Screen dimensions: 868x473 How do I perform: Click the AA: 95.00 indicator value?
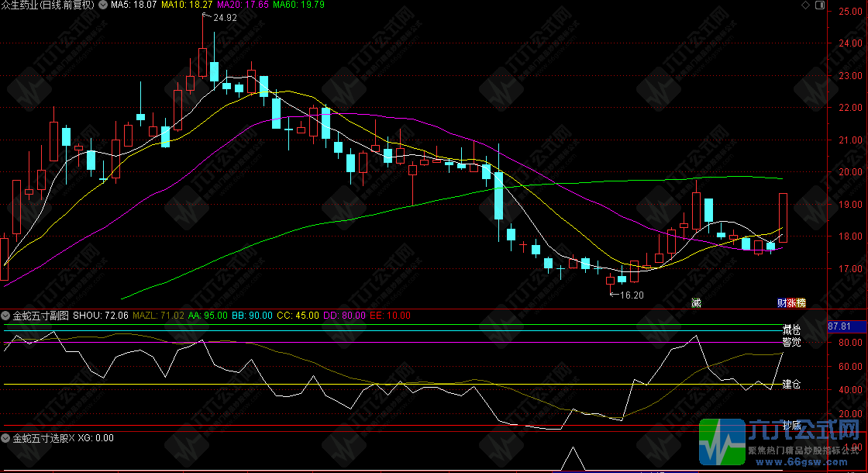[x=208, y=316]
